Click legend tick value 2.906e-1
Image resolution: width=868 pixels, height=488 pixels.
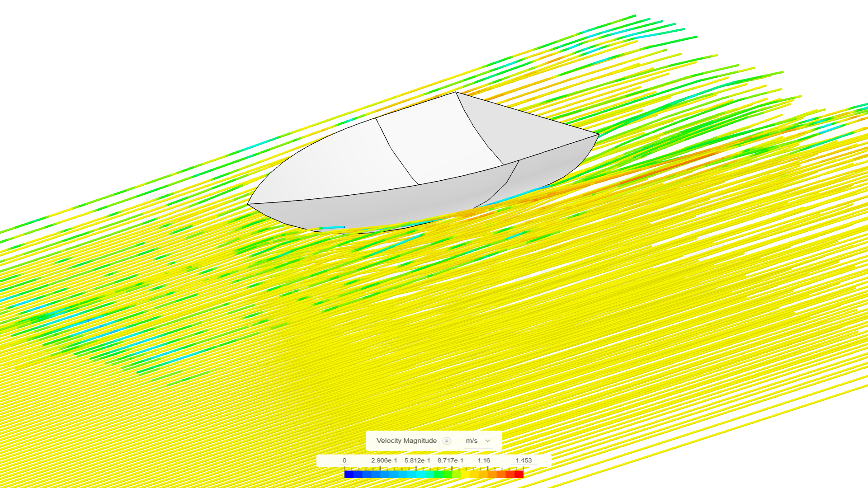(383, 459)
